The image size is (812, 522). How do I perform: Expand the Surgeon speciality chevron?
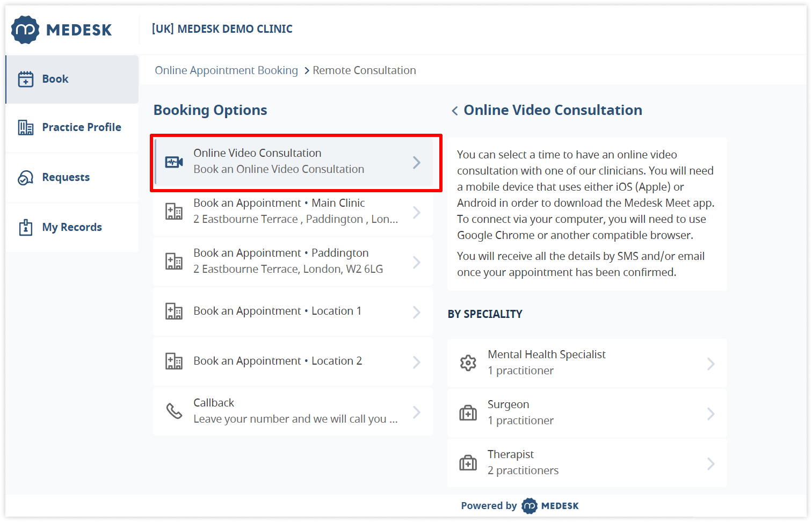[x=711, y=414]
